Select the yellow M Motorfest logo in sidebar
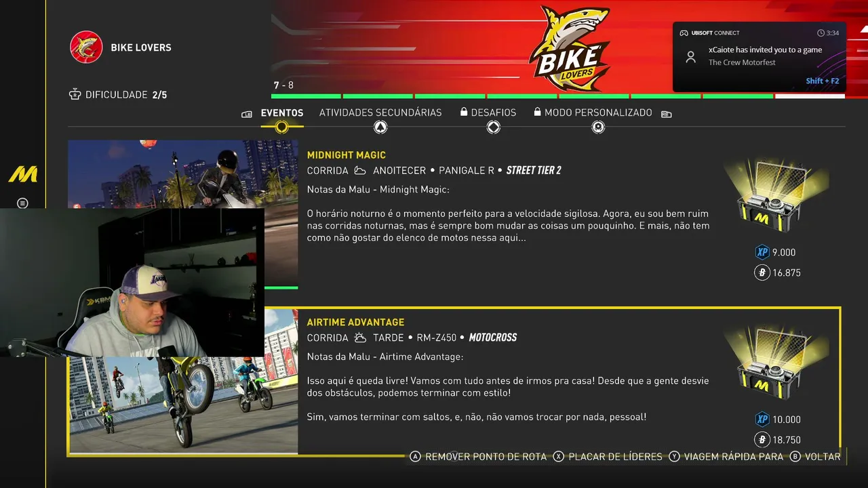This screenshot has width=868, height=488. coord(22,174)
